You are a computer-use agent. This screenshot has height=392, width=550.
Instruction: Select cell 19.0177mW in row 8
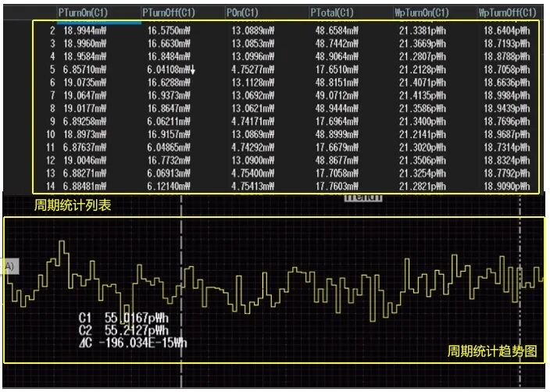click(x=85, y=109)
